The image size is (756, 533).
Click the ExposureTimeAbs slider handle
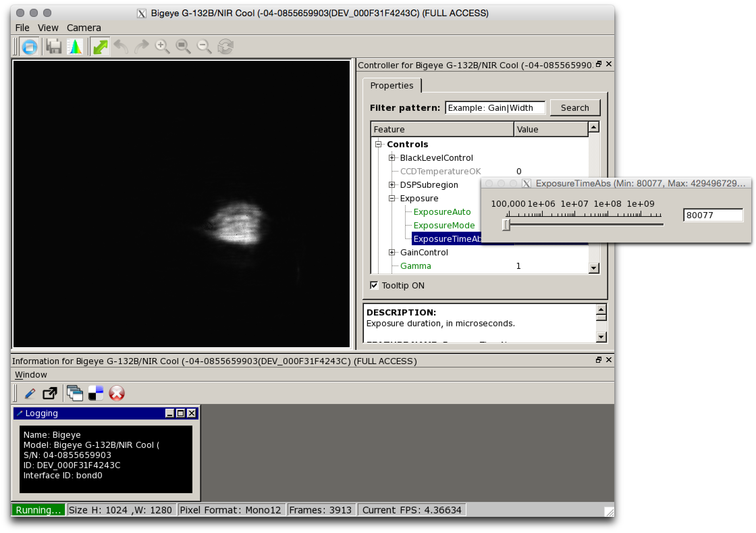point(506,225)
